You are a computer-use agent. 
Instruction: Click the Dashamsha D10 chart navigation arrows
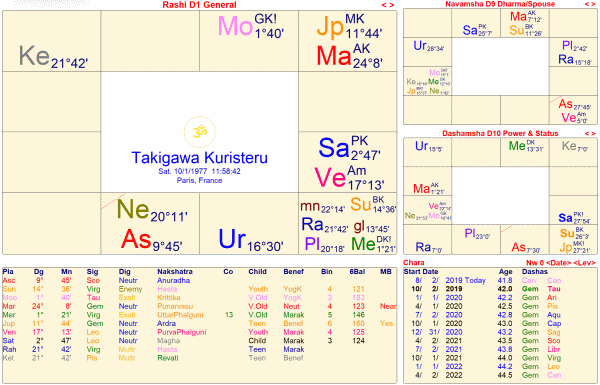point(590,133)
